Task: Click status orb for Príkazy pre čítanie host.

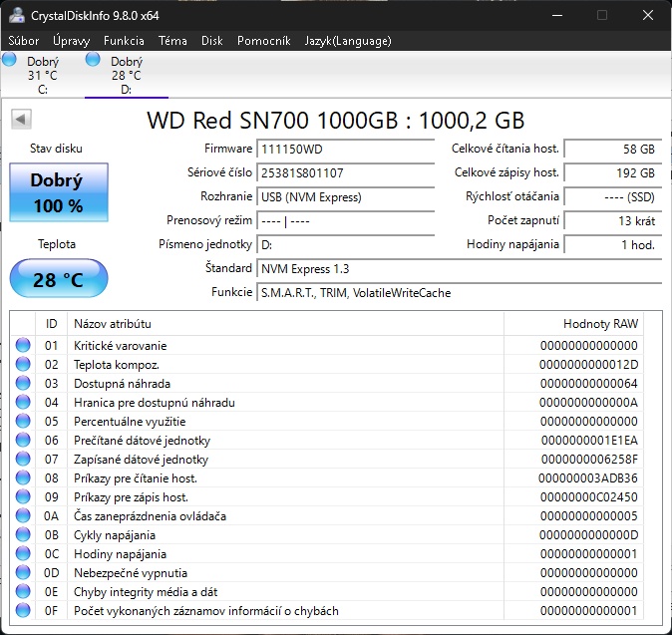Action: [23, 477]
